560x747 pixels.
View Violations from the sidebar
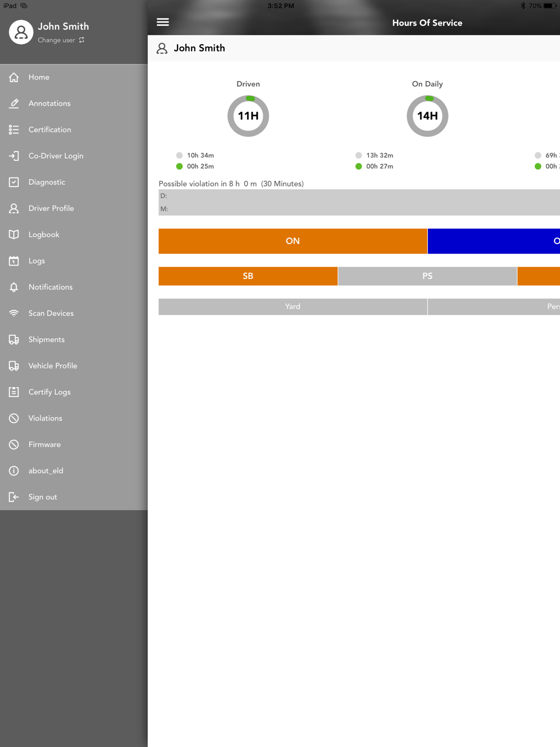pos(74,418)
